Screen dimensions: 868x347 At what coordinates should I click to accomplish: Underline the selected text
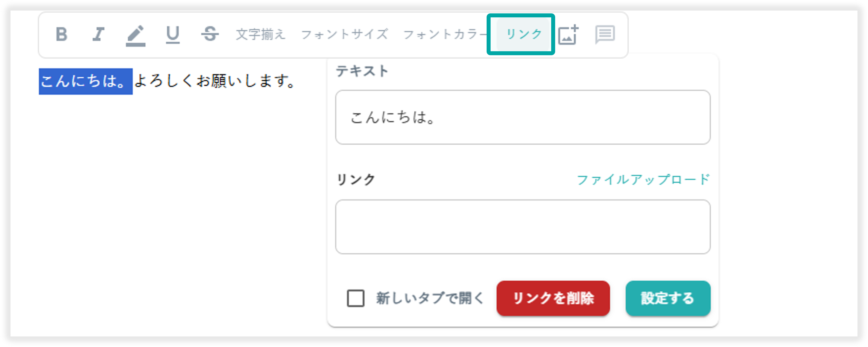coord(173,35)
